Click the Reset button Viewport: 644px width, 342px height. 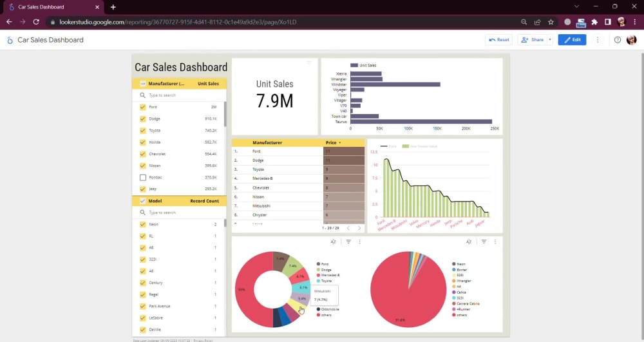click(x=498, y=40)
